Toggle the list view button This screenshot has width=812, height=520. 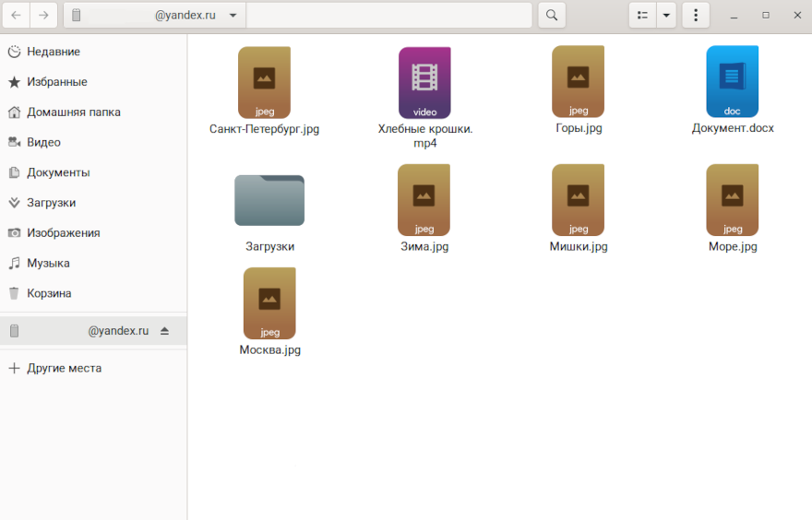(x=643, y=16)
